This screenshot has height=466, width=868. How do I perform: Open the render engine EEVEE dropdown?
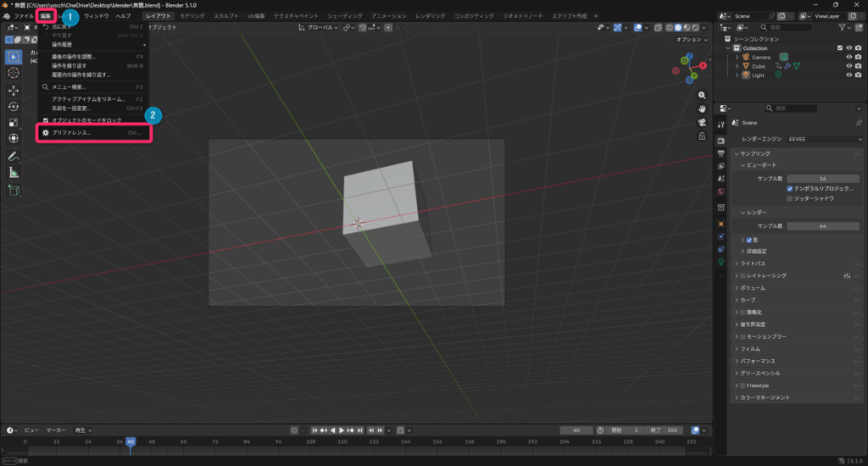coord(821,138)
